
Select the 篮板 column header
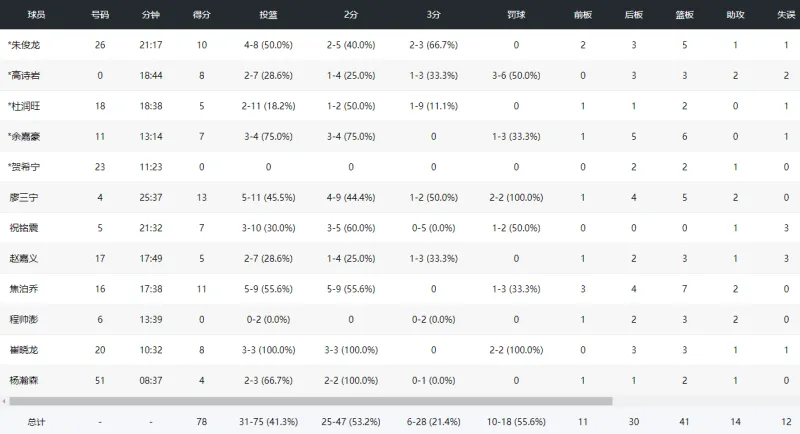click(685, 16)
